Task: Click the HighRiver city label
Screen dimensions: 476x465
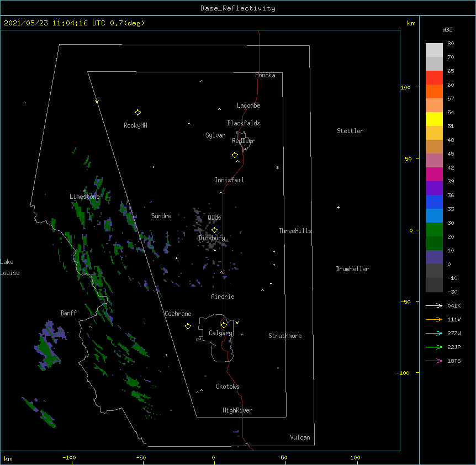Action: (x=237, y=410)
